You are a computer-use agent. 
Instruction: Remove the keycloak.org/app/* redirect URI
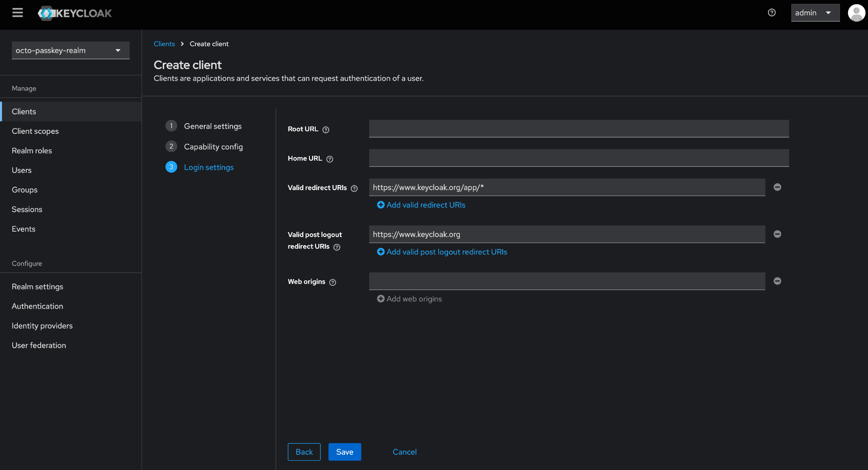tap(777, 187)
